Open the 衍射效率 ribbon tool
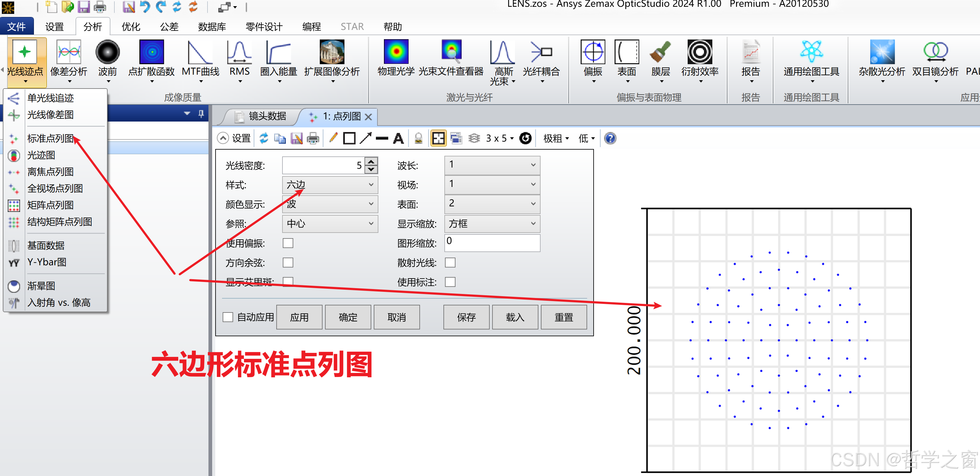Screen dimensions: 980x476 [x=699, y=52]
